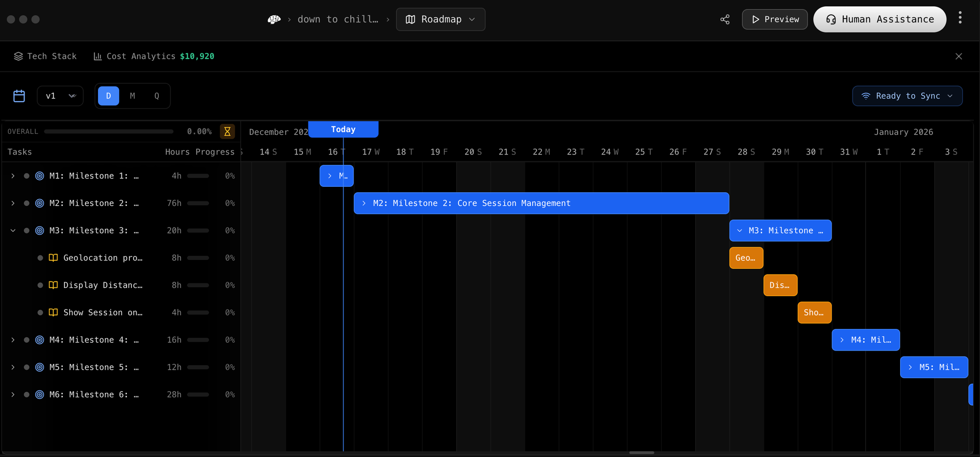Open the Tech Stack tab
This screenshot has width=980, height=457.
tap(45, 56)
